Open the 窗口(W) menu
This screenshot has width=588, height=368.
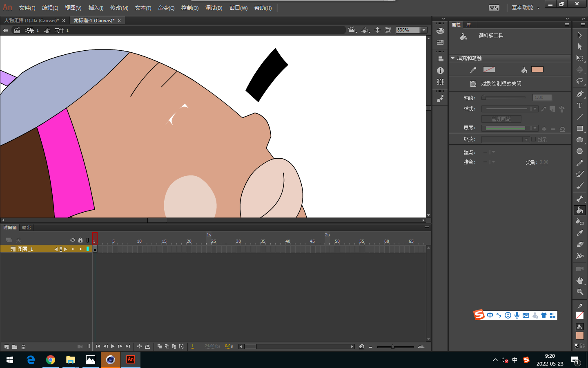238,8
